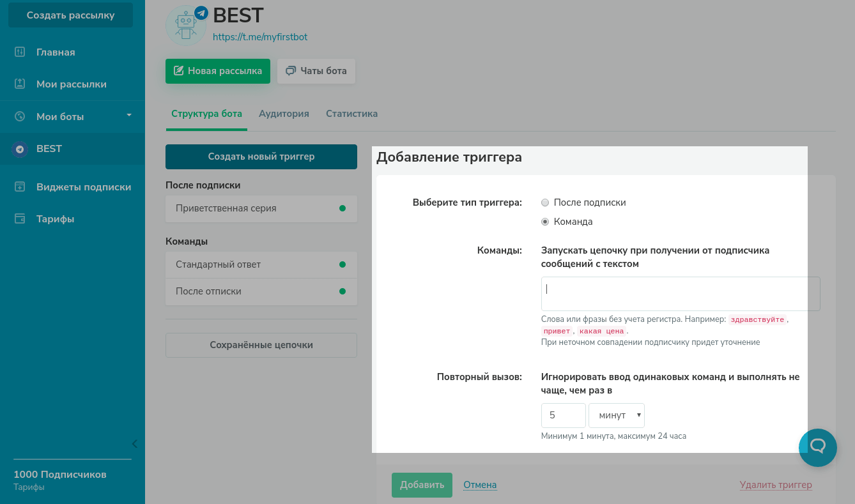Click the Новая рассылка green button
The height and width of the screenshot is (504, 855).
click(x=218, y=71)
